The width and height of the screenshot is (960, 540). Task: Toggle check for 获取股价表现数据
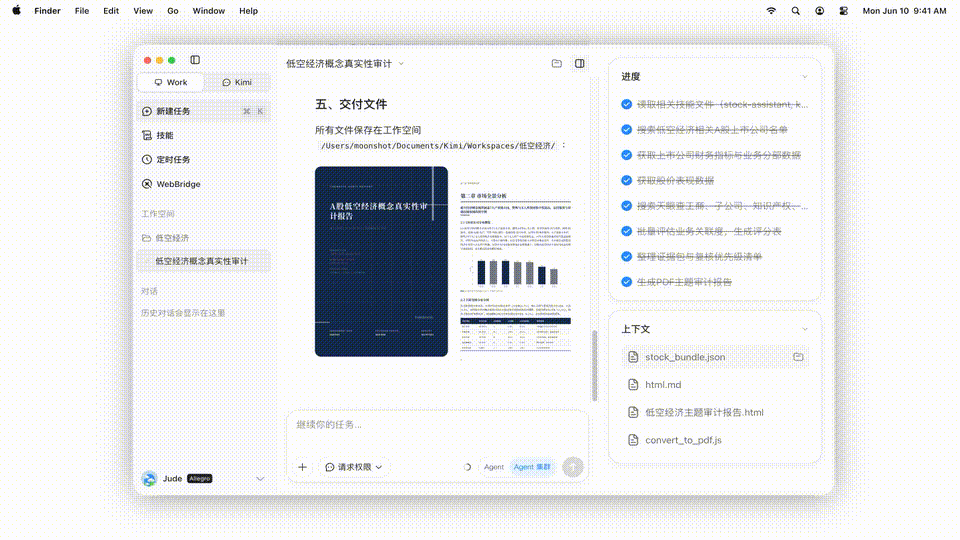(x=626, y=181)
